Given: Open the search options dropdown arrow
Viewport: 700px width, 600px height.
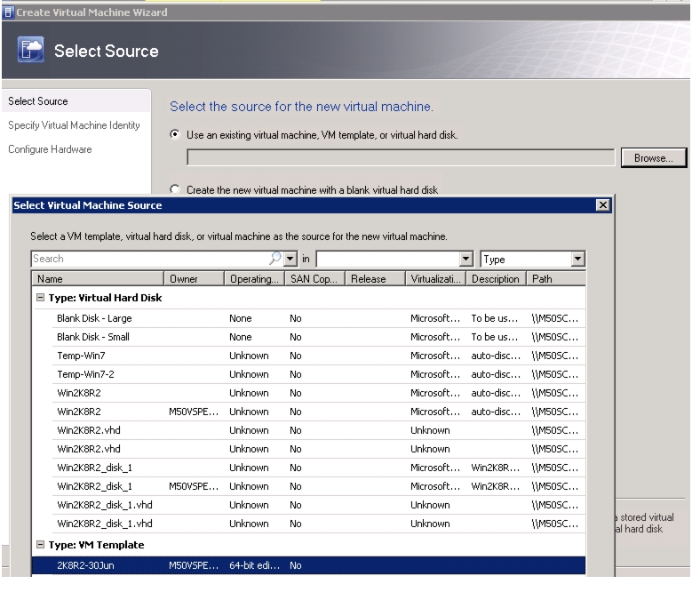Looking at the screenshot, I should click(x=290, y=259).
